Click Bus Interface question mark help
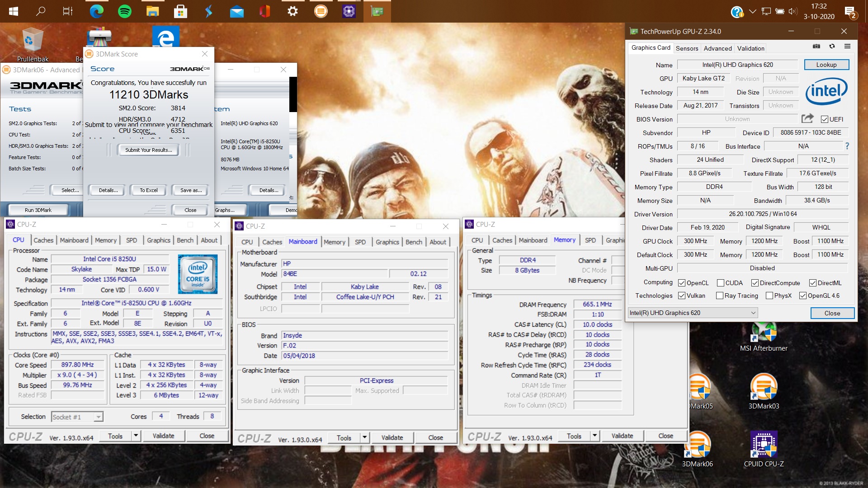 (x=847, y=146)
